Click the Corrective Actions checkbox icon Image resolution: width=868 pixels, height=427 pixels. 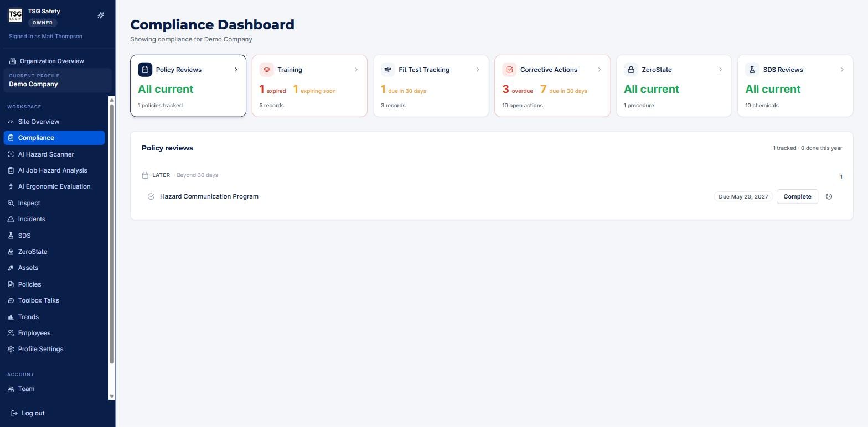coord(510,70)
